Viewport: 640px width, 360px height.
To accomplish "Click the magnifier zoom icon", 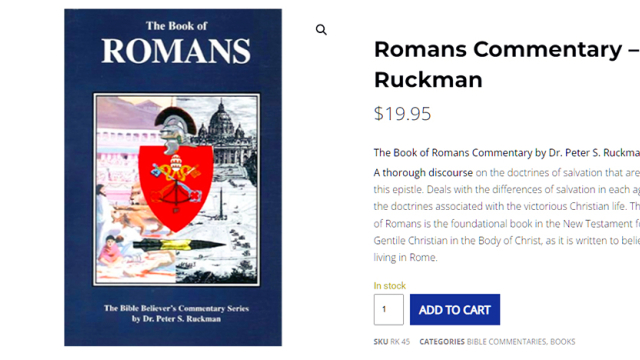I will coord(321,30).
